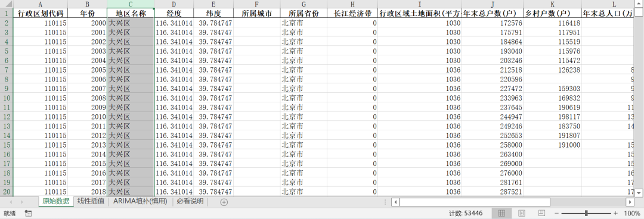Select row 1 header
Viewport: 644px width, 219px height.
click(x=7, y=13)
